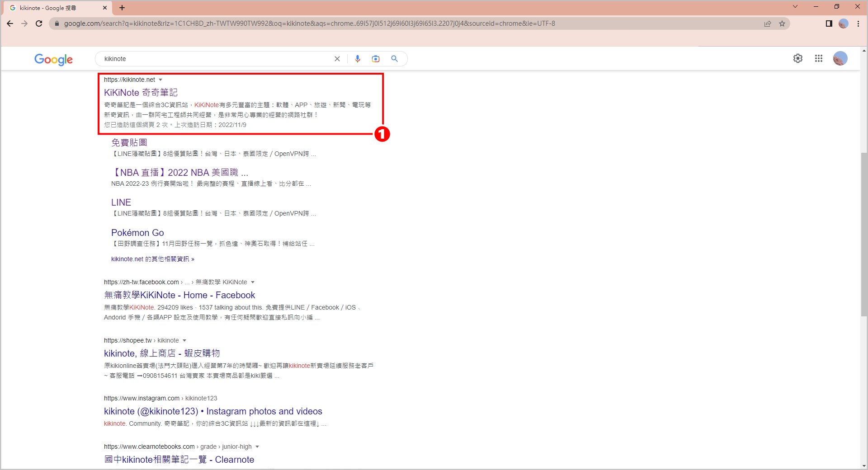
Task: Reload the current page
Action: click(39, 23)
